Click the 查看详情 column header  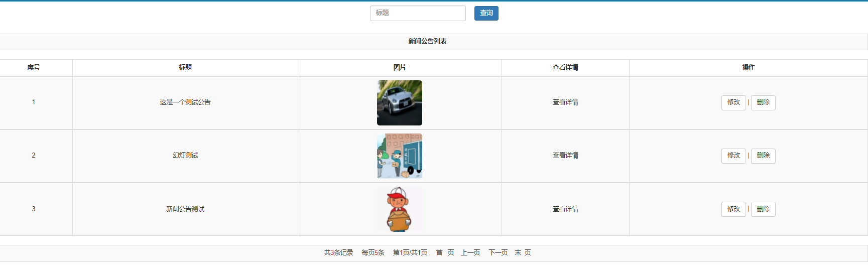[565, 67]
